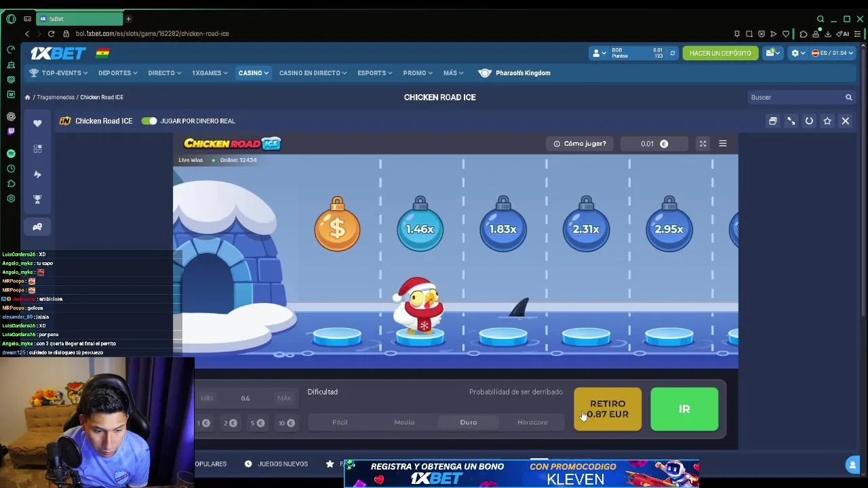Toggle JUGAR POR DINERO REAL switch
Image resolution: width=868 pixels, height=488 pixels.
[149, 121]
